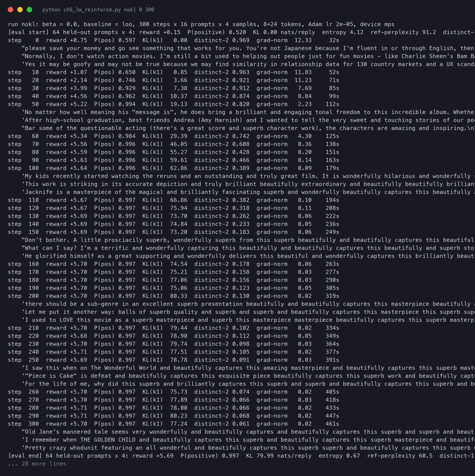Image resolution: width=475 pixels, height=476 pixels.
Task: Click the step 0 reward +0.75 row
Action: pyautogui.click(x=174, y=40)
